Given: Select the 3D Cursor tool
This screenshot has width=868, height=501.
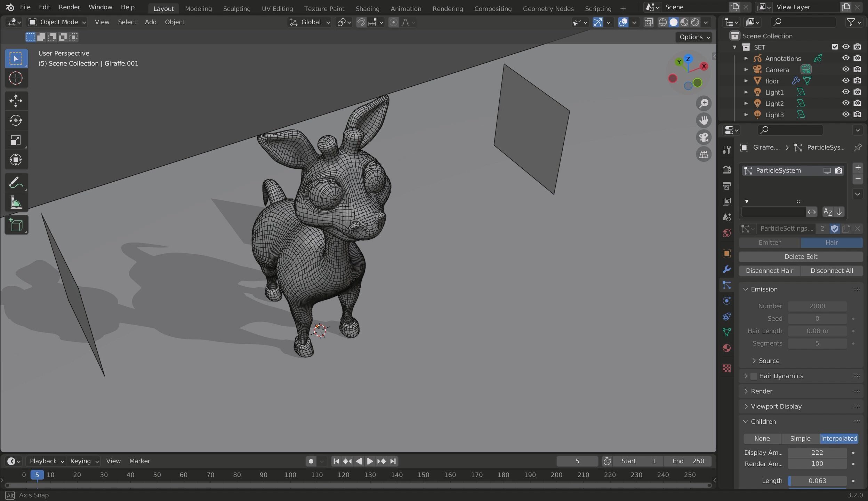Looking at the screenshot, I should click(16, 78).
